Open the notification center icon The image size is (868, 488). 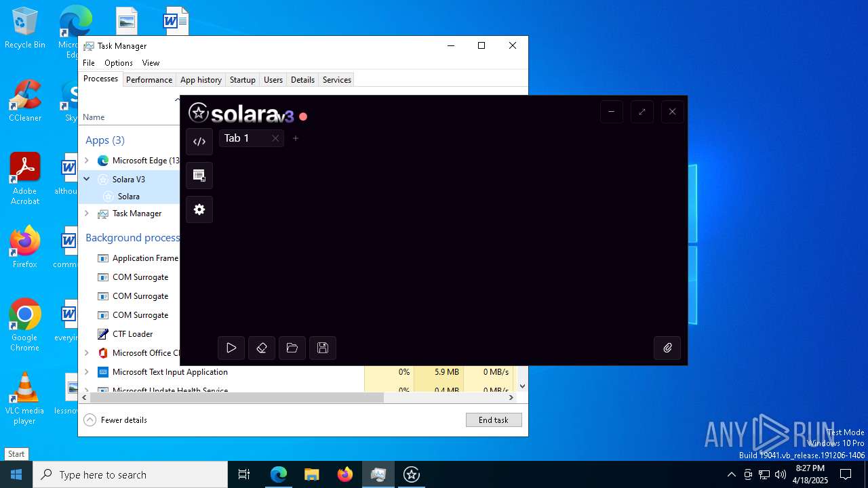pos(846,474)
